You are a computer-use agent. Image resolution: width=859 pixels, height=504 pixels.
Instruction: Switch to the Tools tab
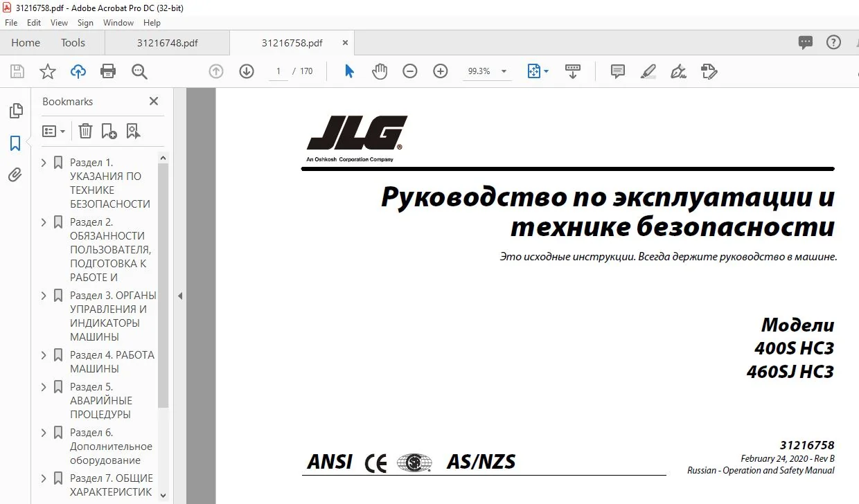click(x=73, y=42)
